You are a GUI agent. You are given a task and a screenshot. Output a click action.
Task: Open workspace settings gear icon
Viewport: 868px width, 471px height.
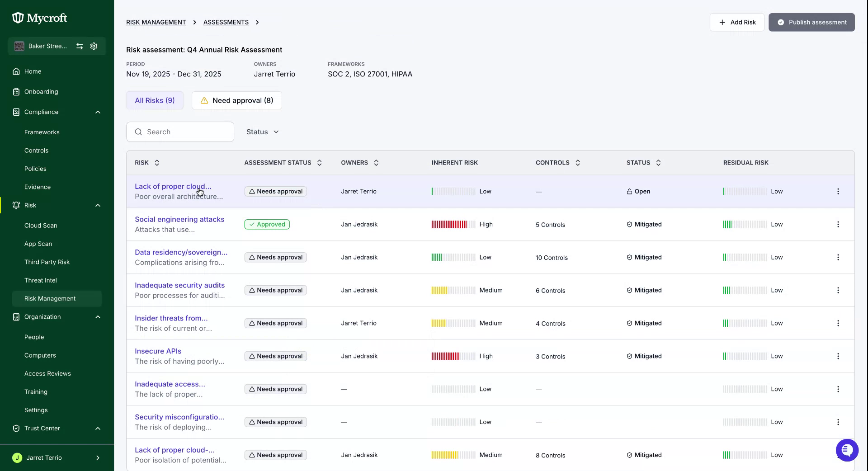click(94, 46)
